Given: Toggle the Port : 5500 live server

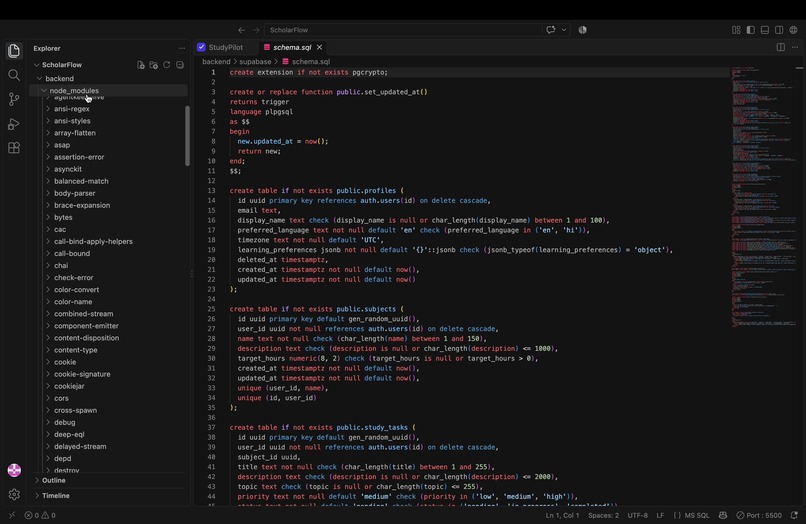Looking at the screenshot, I should click(x=759, y=515).
